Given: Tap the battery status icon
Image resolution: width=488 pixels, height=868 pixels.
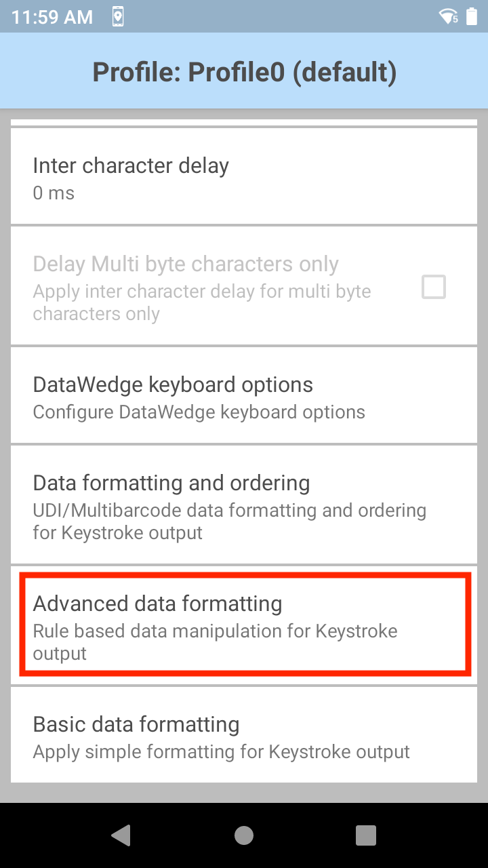Looking at the screenshot, I should pos(472,16).
